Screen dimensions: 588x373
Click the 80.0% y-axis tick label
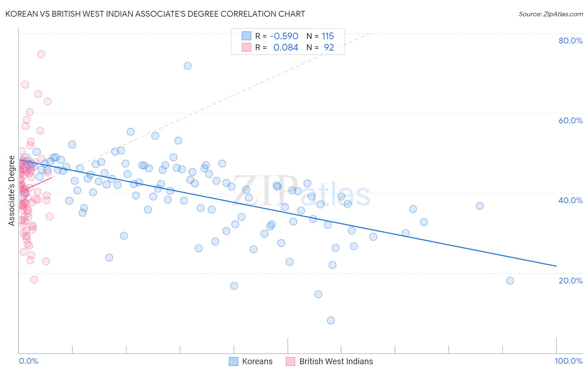(x=570, y=41)
